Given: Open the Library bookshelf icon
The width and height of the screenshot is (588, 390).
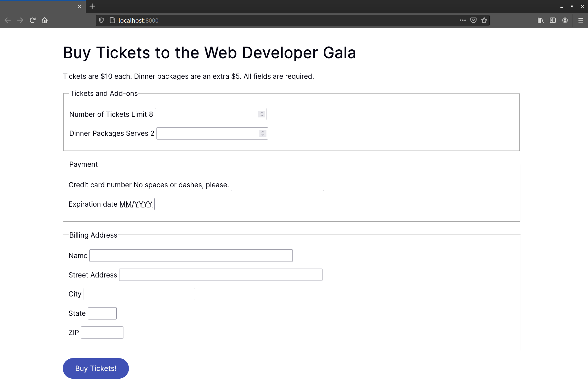Looking at the screenshot, I should [x=541, y=20].
